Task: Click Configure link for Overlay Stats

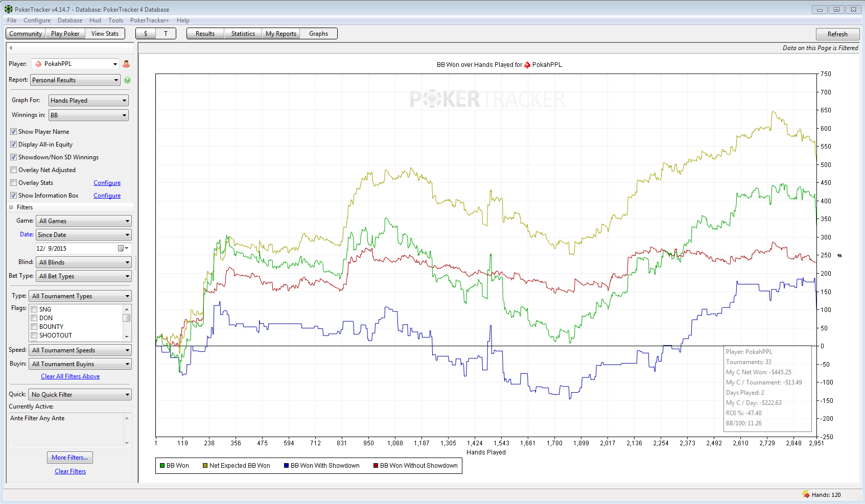Action: coord(107,183)
